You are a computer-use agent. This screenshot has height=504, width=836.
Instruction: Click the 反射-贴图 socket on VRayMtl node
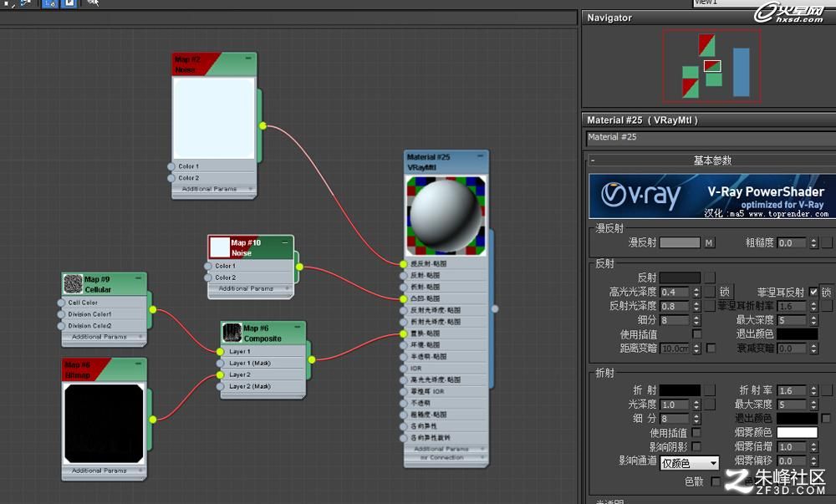(403, 276)
